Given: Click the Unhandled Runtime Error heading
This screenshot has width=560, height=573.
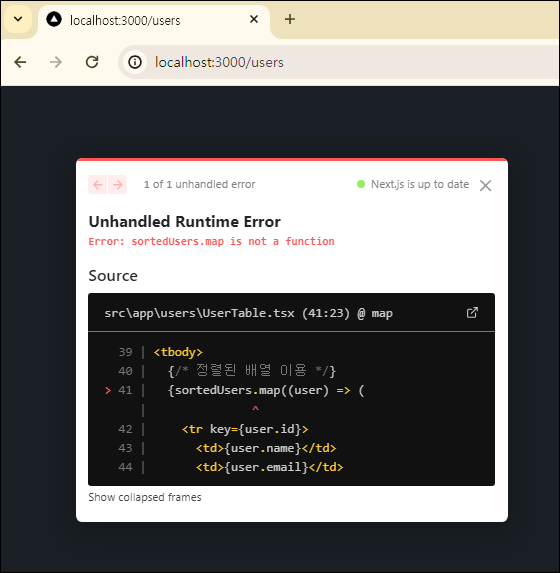Looking at the screenshot, I should click(x=185, y=222).
